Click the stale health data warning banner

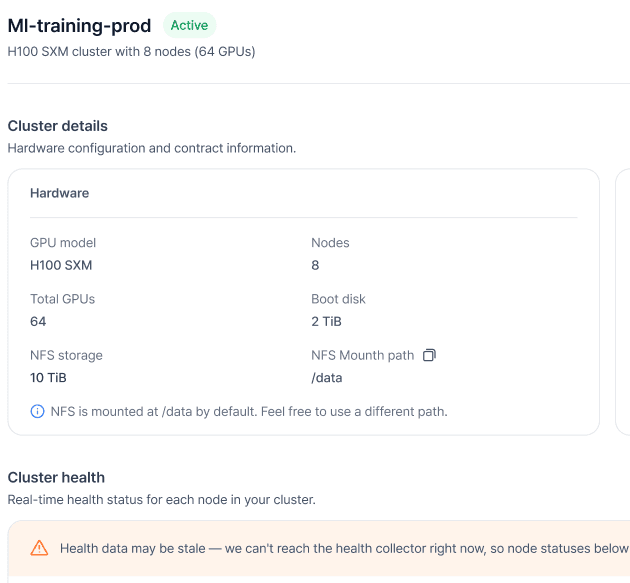click(319, 548)
